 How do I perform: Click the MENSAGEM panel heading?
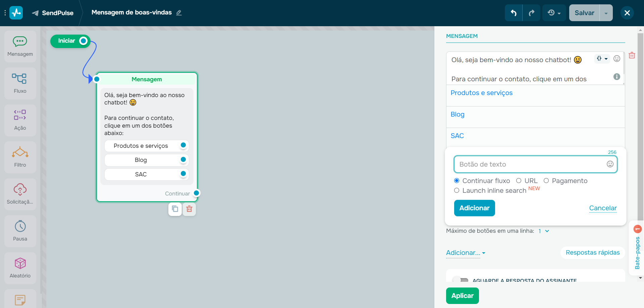click(x=462, y=36)
